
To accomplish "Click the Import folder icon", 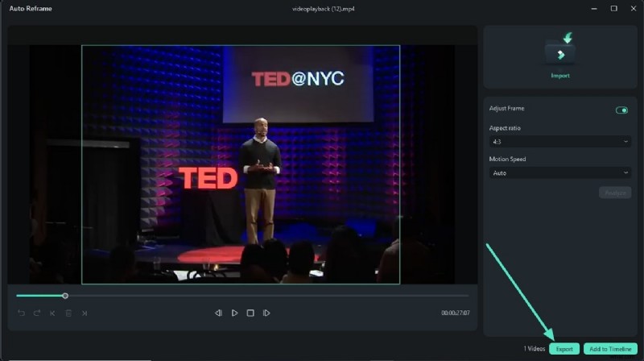I will pos(559,52).
